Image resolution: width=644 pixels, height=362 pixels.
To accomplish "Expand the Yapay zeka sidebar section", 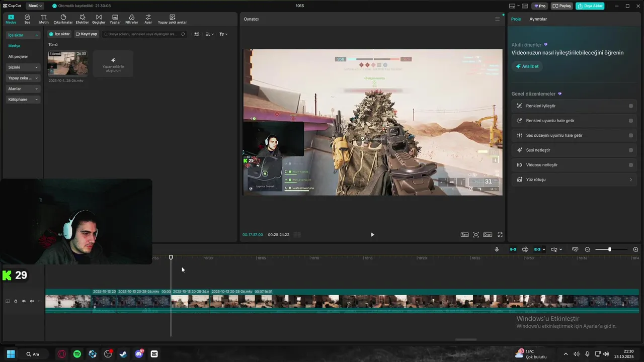I will tap(23, 78).
